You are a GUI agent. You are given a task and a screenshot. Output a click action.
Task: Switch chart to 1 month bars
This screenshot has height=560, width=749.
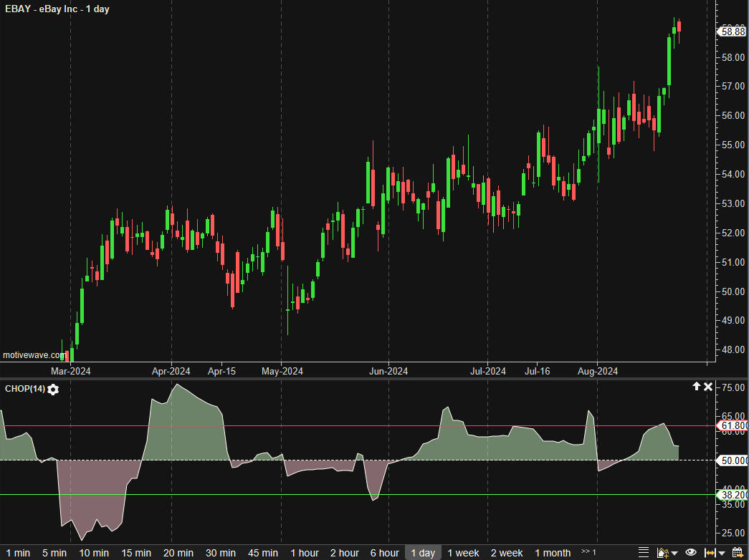click(x=553, y=553)
